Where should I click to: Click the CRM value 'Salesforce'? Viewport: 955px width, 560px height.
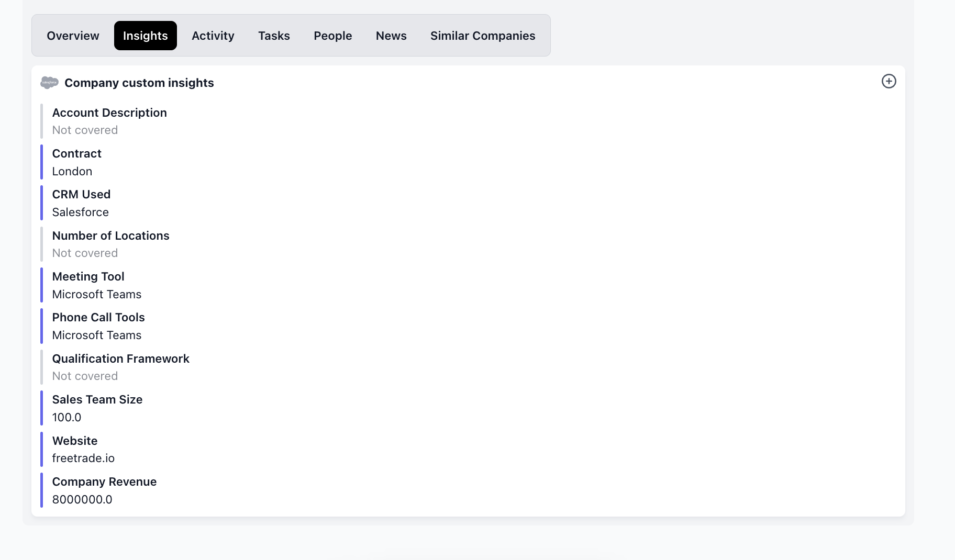pos(81,212)
